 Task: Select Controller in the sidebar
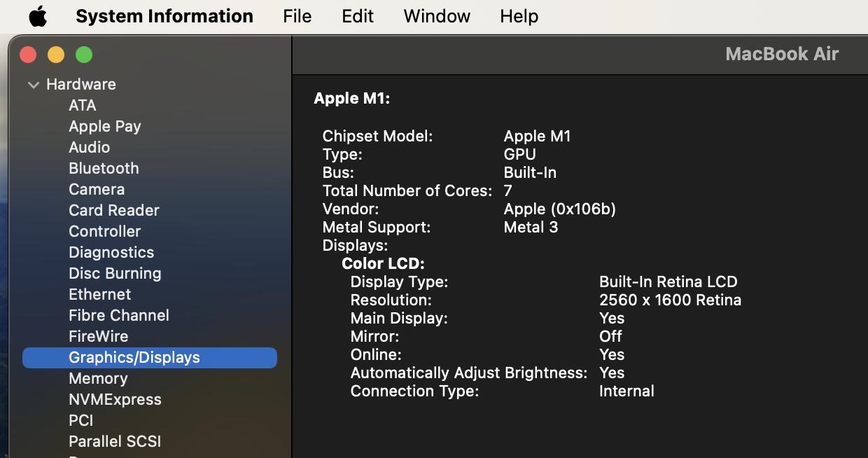pos(104,231)
